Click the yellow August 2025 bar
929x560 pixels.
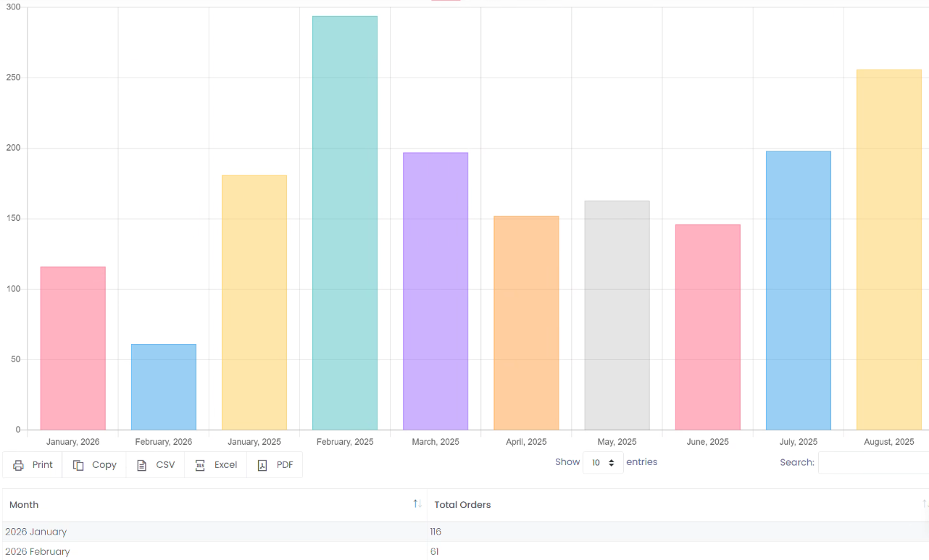click(x=889, y=250)
